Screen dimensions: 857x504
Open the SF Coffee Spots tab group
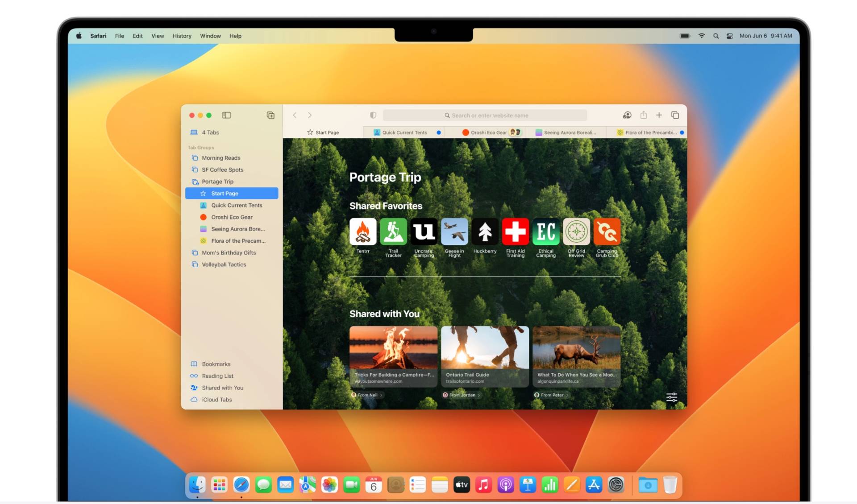232,169
